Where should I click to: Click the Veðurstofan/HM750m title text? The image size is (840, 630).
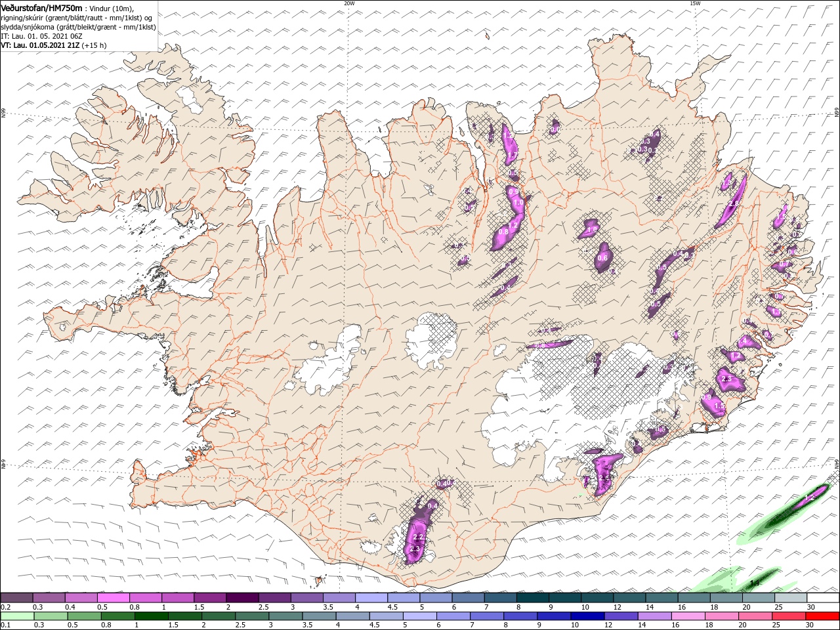tap(41, 7)
